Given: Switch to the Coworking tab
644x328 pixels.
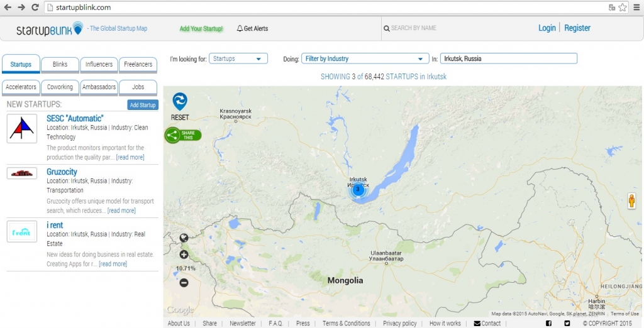Looking at the screenshot, I should click(x=60, y=87).
